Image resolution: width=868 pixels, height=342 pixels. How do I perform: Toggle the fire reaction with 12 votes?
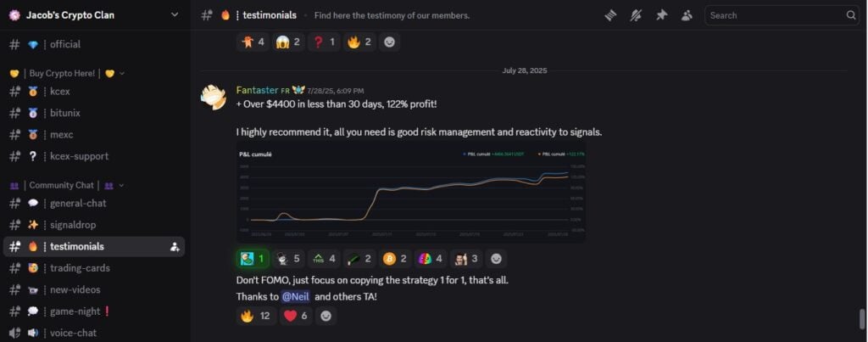254,316
